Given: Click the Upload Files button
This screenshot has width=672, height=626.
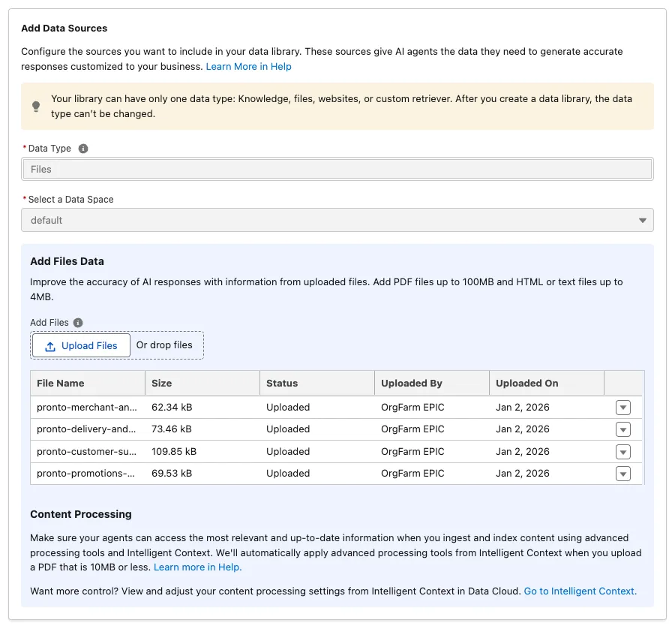Looking at the screenshot, I should 81,345.
